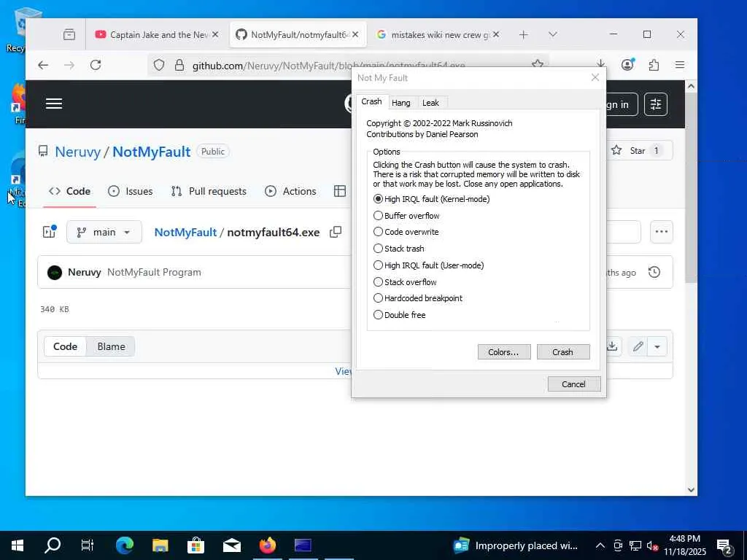
Task: Open the Leak tab
Action: pyautogui.click(x=430, y=103)
